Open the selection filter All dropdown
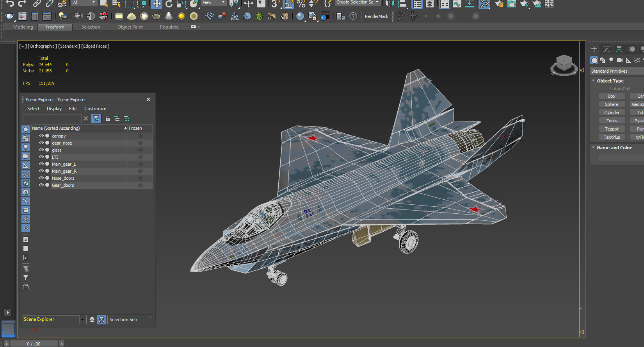Screen dimensions: 644x347 pos(84,2)
